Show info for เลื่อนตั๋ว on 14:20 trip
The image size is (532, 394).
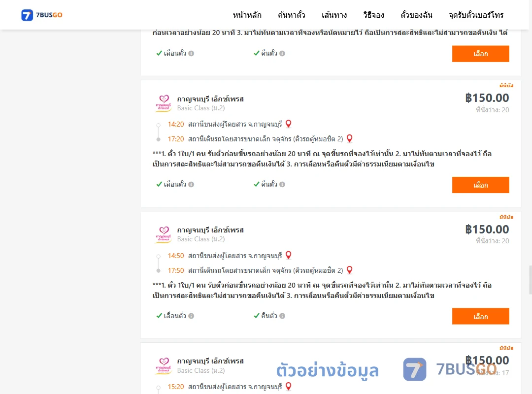[191, 184]
